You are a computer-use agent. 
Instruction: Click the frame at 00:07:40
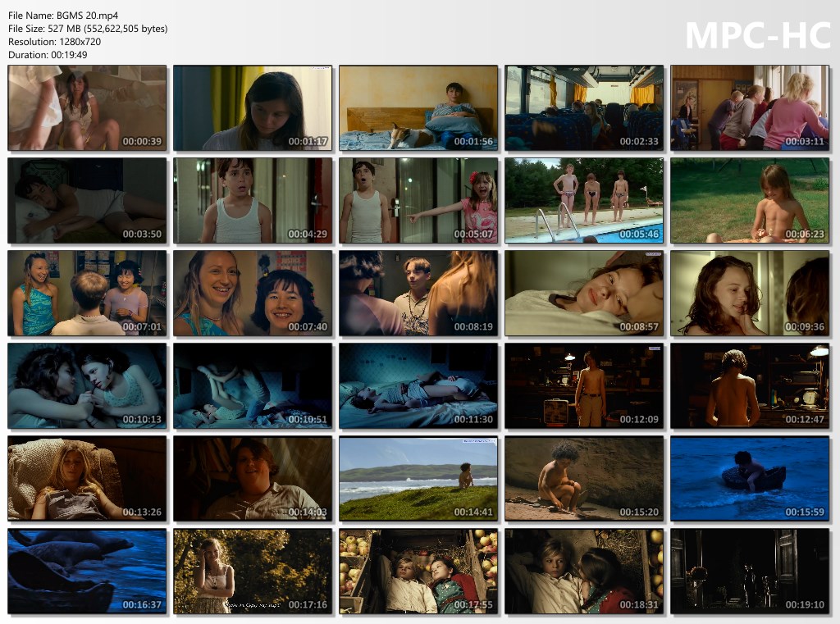253,294
